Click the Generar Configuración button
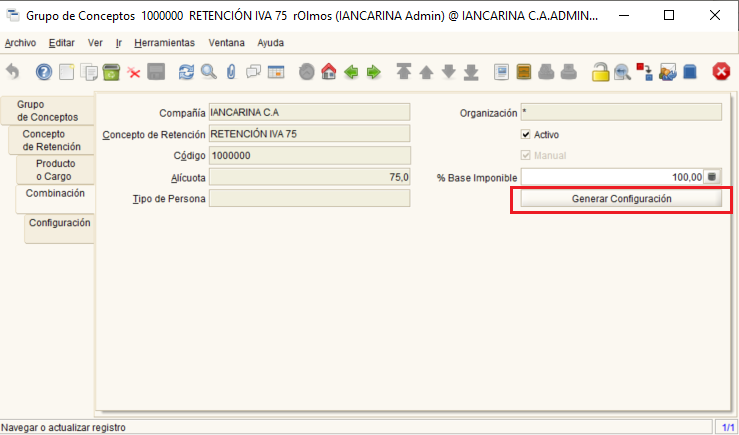 click(x=621, y=199)
